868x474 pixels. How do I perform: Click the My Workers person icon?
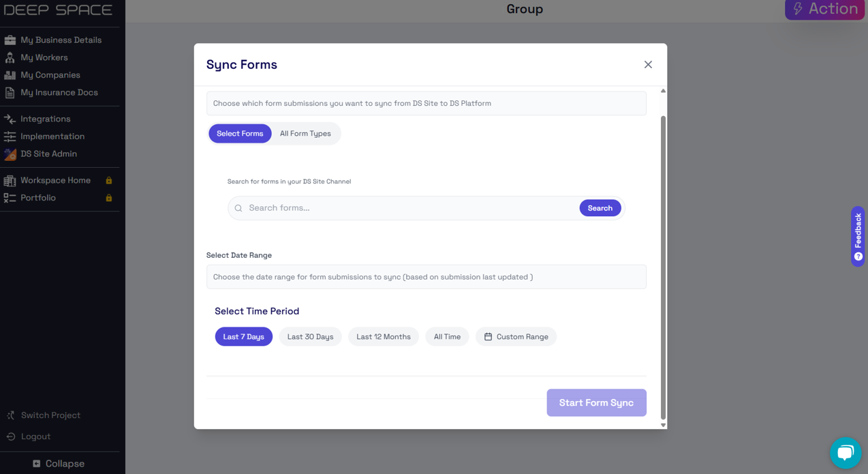tap(10, 57)
